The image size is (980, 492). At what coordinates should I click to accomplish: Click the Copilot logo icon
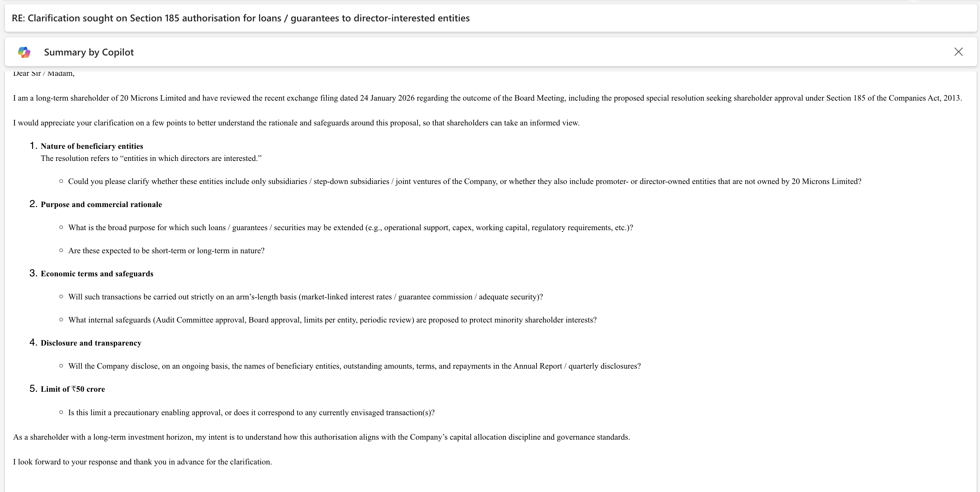[x=24, y=52]
